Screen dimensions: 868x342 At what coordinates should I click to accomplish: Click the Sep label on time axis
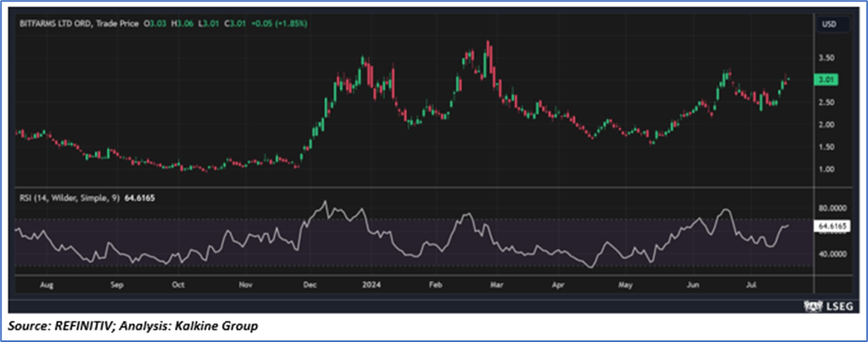coord(116,286)
